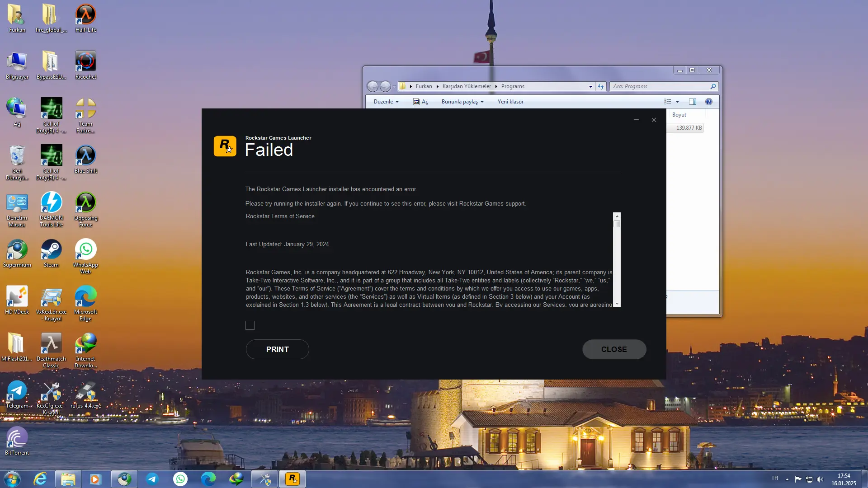This screenshot has height=488, width=868.
Task: Click the Terms of Service scrollbar thumb
Action: [x=617, y=224]
